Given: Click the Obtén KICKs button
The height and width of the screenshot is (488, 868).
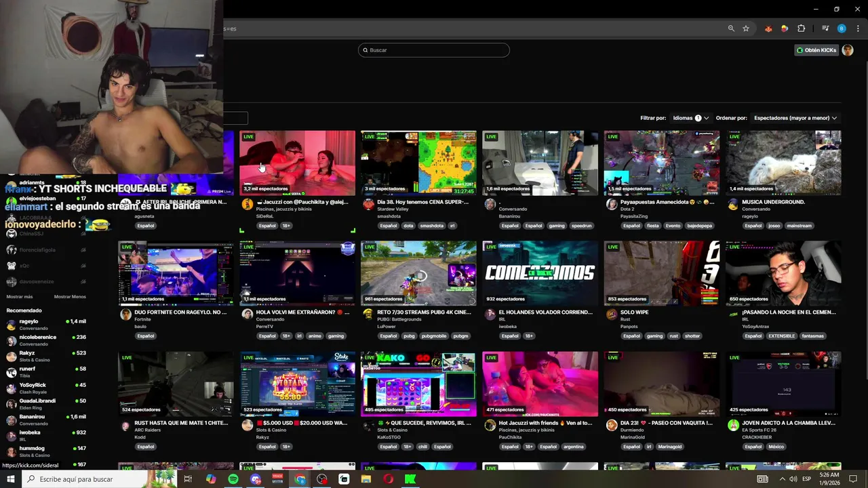Looking at the screenshot, I should (x=816, y=50).
